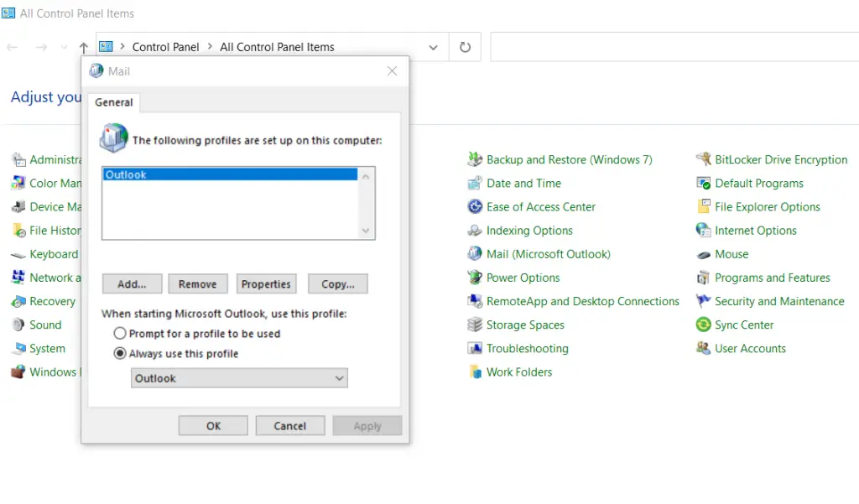
Task: Open the Keyboard icon
Action: [18, 254]
